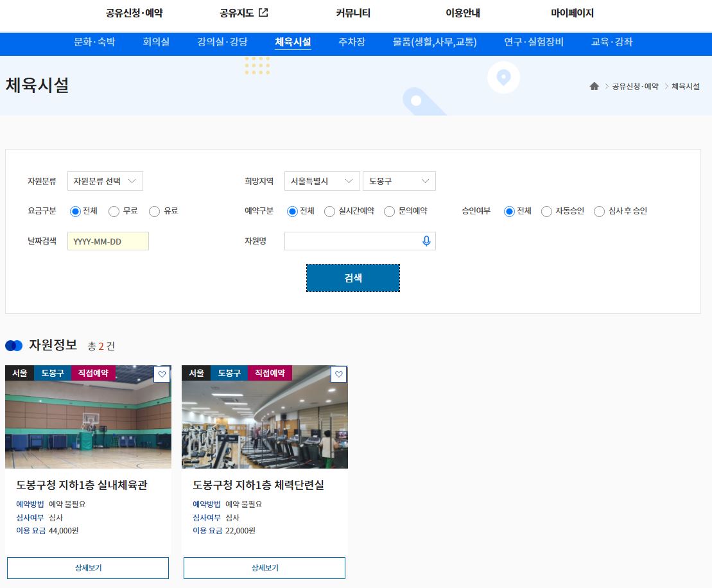
Task: Switch to 회의실 category tab
Action: [156, 42]
